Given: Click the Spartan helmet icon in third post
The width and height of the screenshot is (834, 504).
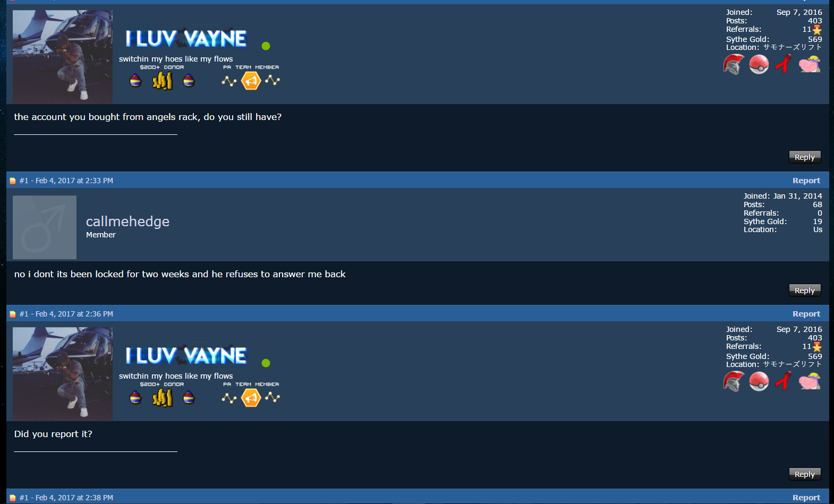Looking at the screenshot, I should coord(734,381).
